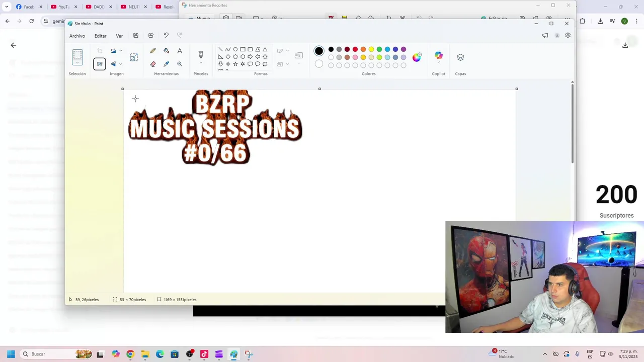Expand the shape fill dropdown

click(x=287, y=64)
